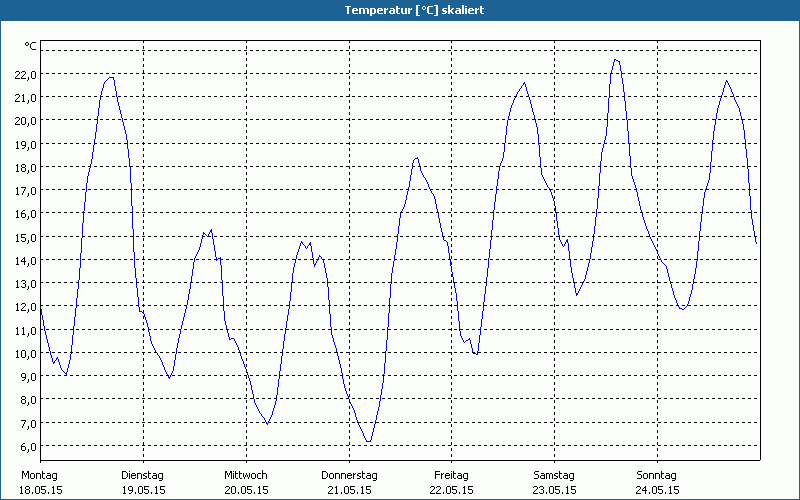Select the Samstag day label
The image size is (800, 500).
(x=554, y=475)
